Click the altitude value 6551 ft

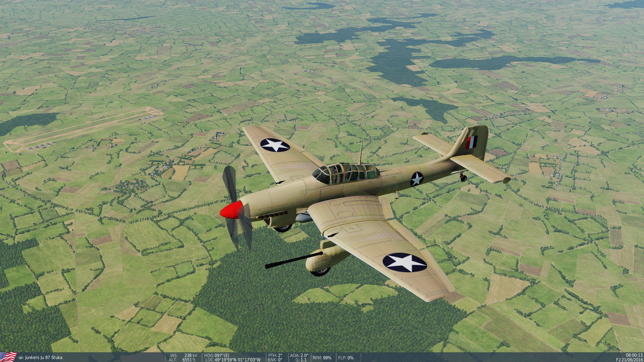tap(190, 359)
